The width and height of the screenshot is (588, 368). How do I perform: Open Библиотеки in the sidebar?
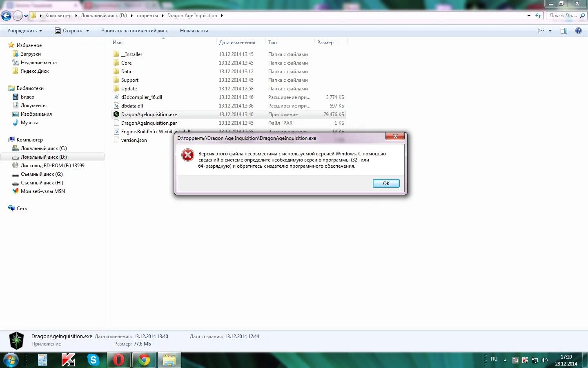(30, 88)
